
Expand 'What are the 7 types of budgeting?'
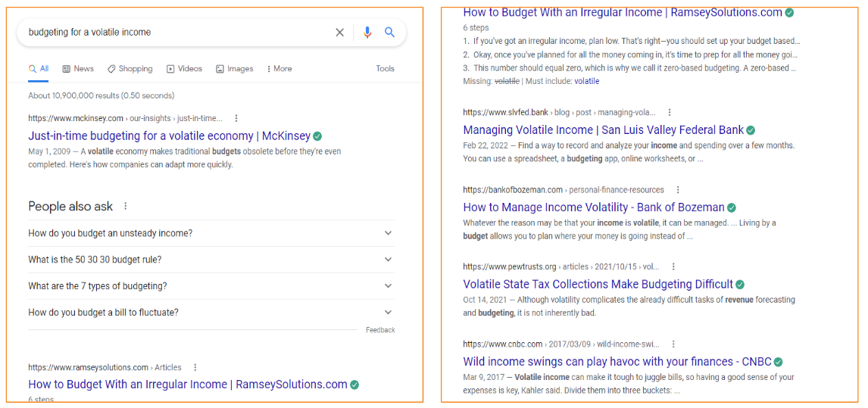(x=211, y=285)
